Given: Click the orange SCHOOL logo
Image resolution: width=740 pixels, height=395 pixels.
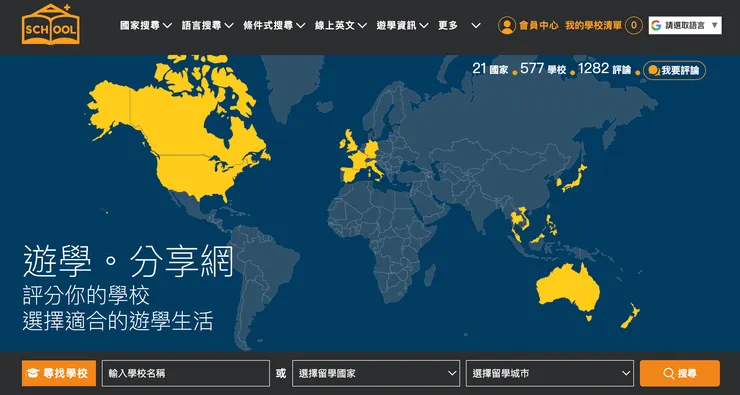Looking at the screenshot, I should [51, 24].
